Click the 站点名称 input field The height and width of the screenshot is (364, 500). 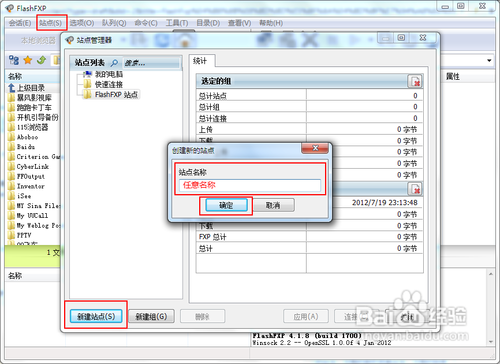click(250, 185)
